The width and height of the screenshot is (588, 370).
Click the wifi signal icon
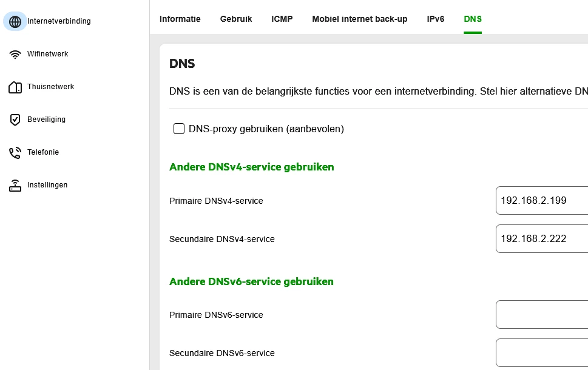coord(15,55)
